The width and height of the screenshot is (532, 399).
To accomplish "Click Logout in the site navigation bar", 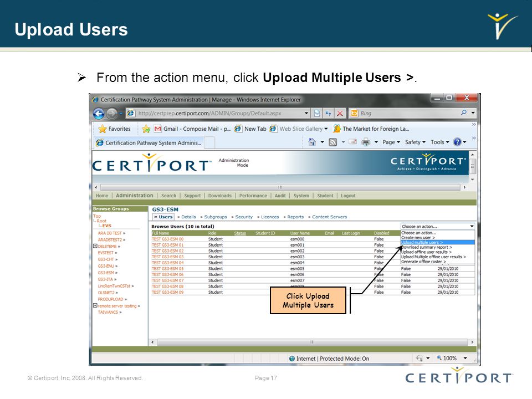I will point(348,196).
